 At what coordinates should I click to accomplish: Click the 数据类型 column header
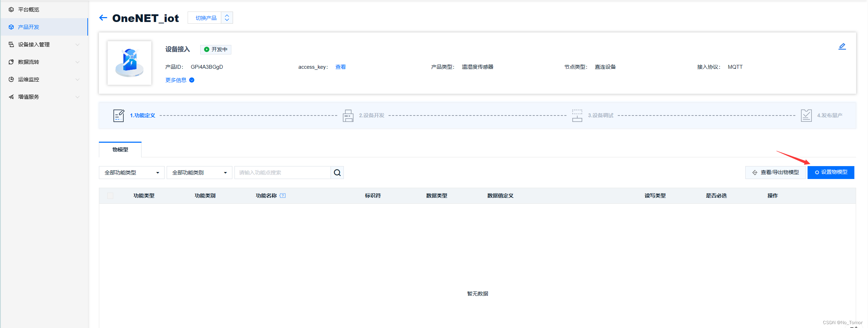[x=437, y=196]
